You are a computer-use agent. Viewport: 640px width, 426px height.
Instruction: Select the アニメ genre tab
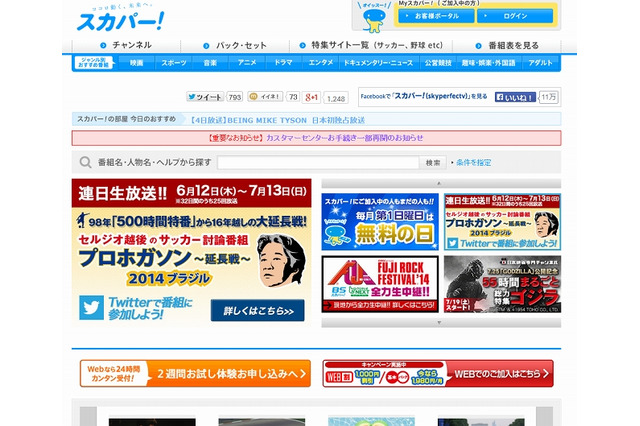pos(247,63)
